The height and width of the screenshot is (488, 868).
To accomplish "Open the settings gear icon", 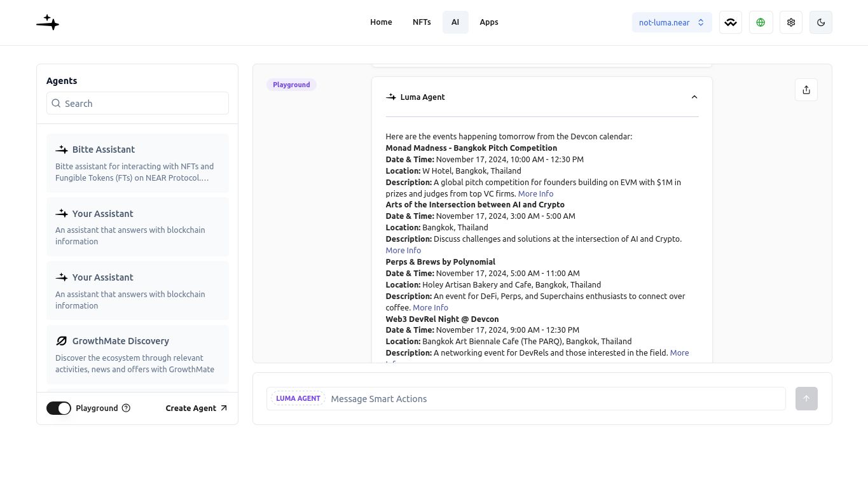I will coord(791,22).
